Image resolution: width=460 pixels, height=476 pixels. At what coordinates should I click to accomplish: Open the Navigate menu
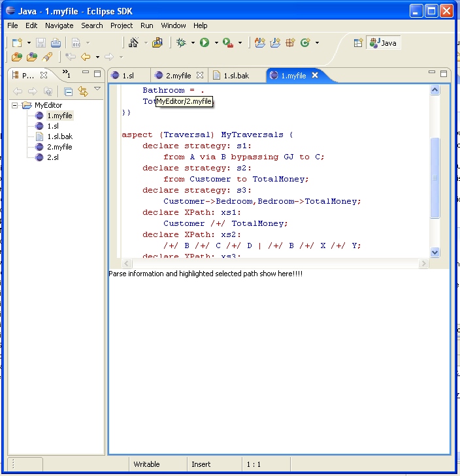(59, 25)
